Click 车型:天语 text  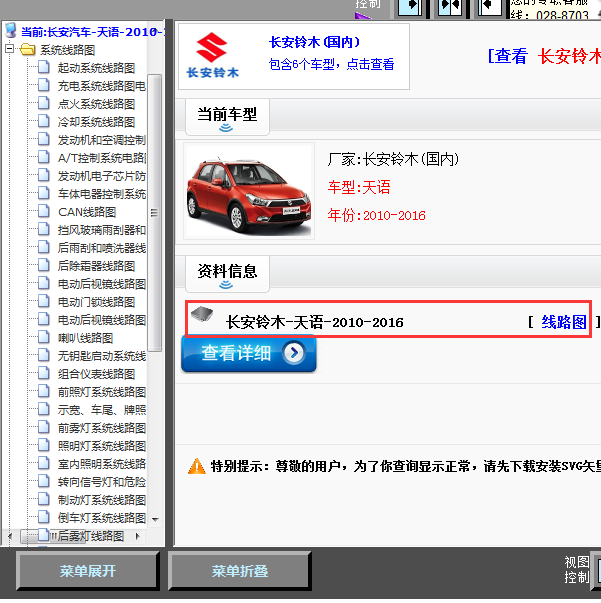[x=359, y=187]
